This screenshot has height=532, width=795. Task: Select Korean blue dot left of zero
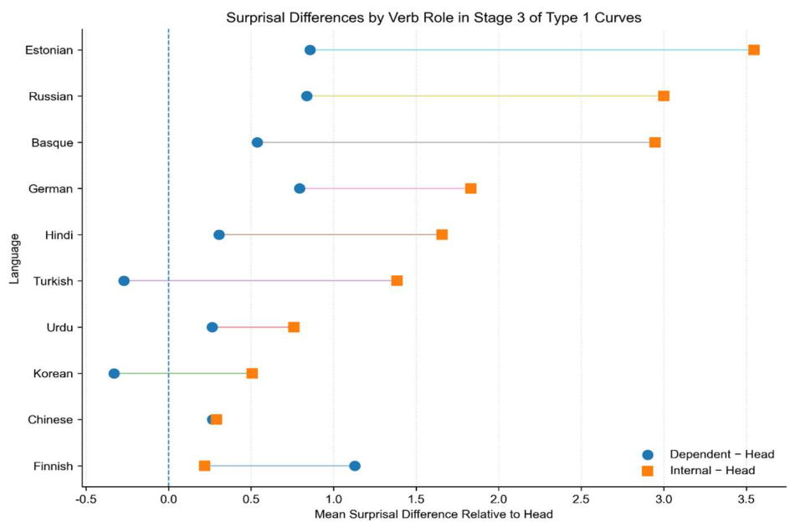114,373
